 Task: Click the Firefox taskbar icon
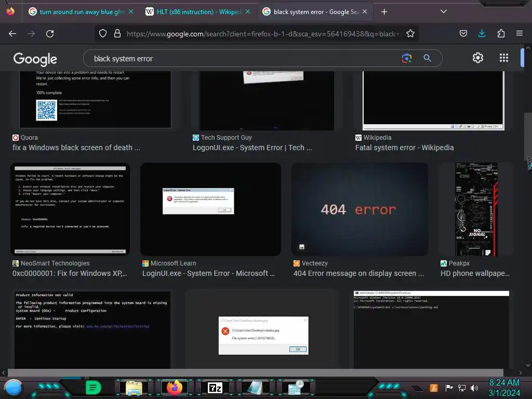click(x=175, y=388)
